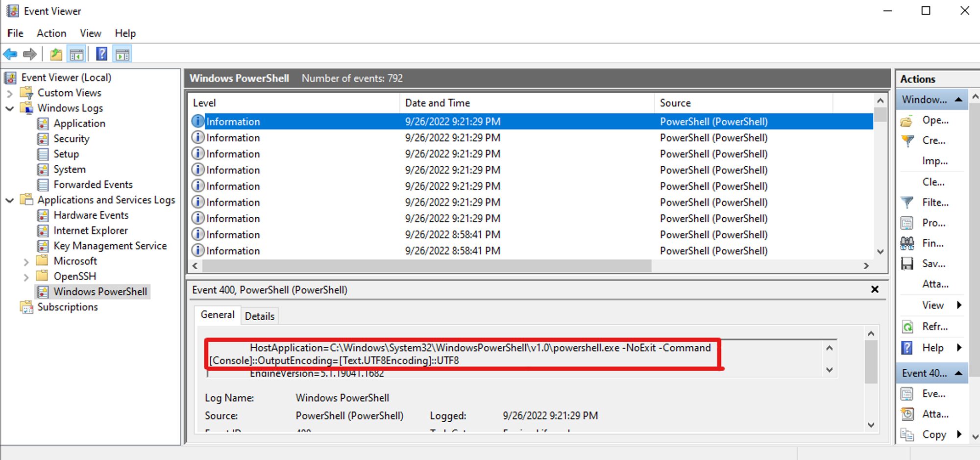Click the Filter Current Log funnel icon
Image resolution: width=980 pixels, height=460 pixels.
pyautogui.click(x=907, y=203)
